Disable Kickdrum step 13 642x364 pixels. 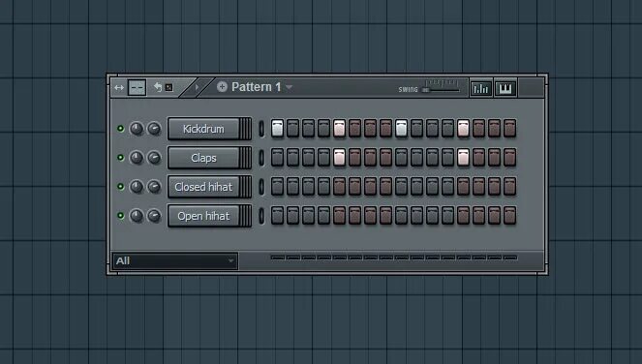tap(463, 128)
